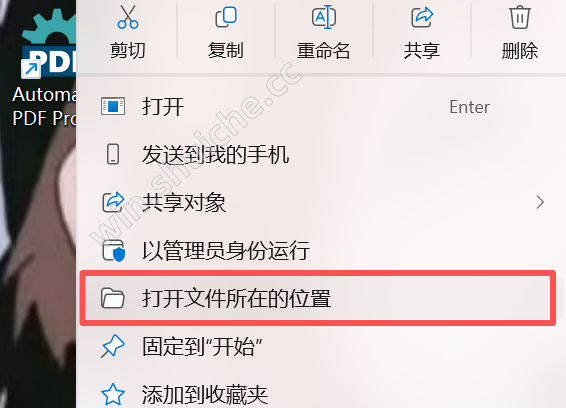The height and width of the screenshot is (408, 566).
Task: Click the pin icon for 固定到"开始"
Action: 113,346
